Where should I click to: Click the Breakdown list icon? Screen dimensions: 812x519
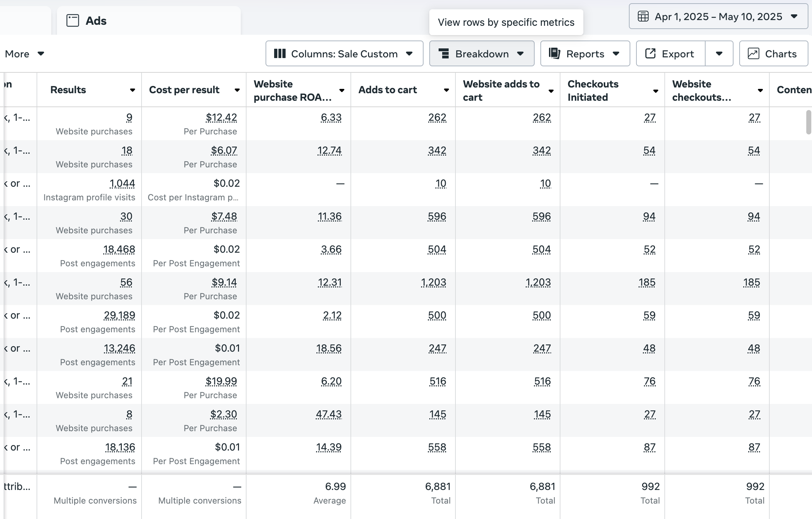(444, 54)
